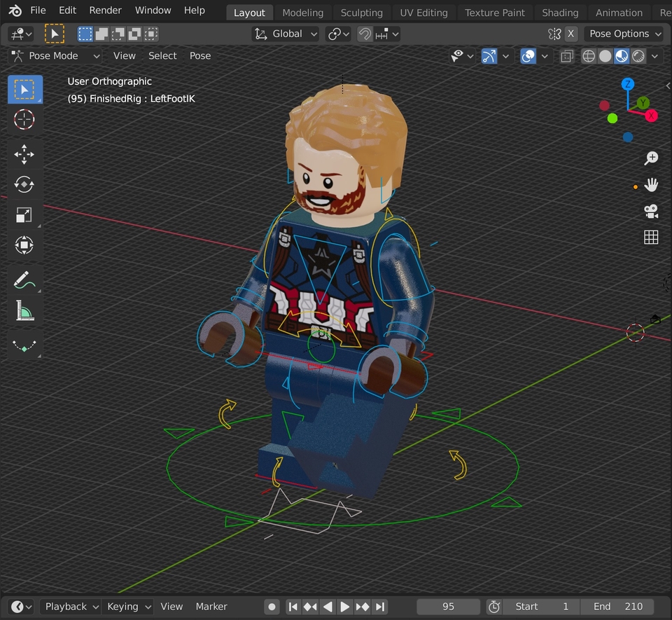Image resolution: width=672 pixels, height=620 pixels.
Task: Click the Blender logo icon
Action: (x=15, y=11)
